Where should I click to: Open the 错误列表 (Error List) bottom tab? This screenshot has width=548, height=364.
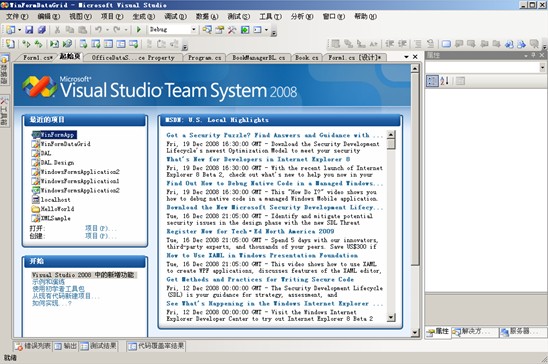33,346
